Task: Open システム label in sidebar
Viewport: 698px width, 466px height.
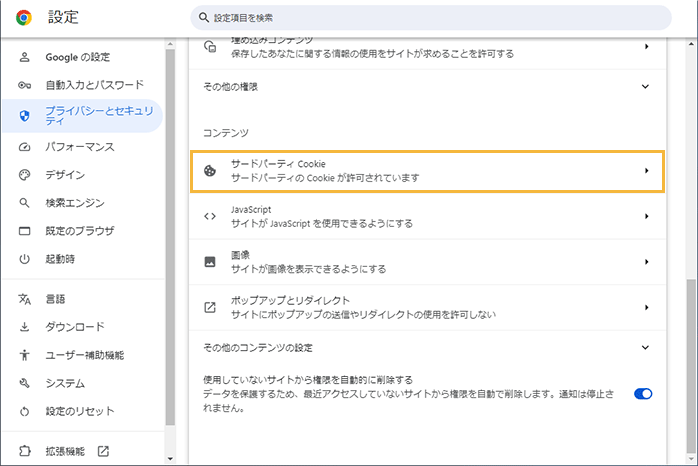Action: click(x=65, y=383)
